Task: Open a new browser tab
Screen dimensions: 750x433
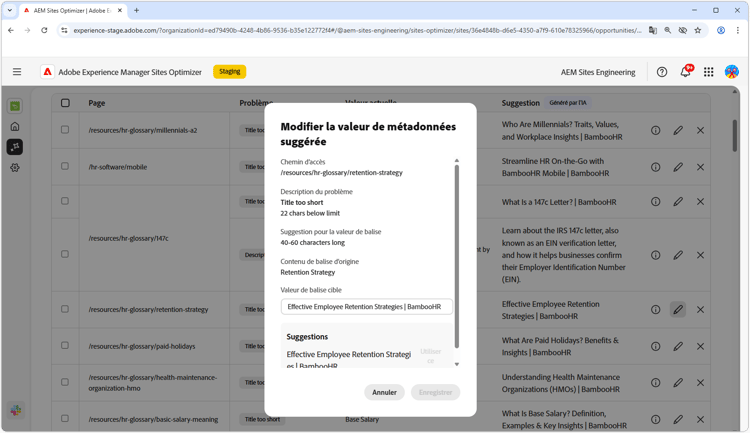Action: pos(136,10)
